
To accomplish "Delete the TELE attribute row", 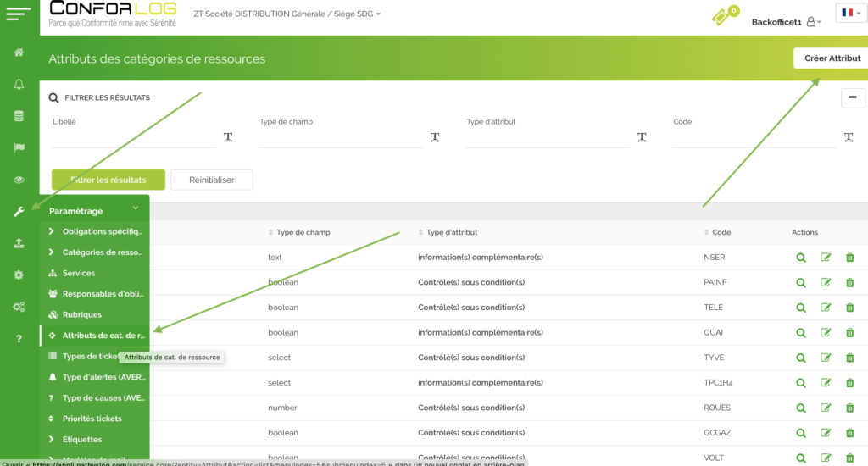I will [x=849, y=308].
